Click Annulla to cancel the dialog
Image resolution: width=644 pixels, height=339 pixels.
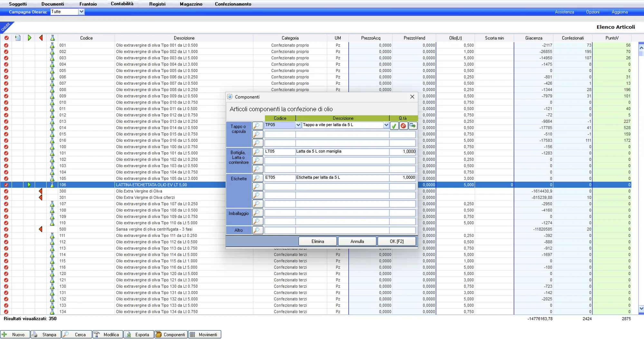[357, 241]
